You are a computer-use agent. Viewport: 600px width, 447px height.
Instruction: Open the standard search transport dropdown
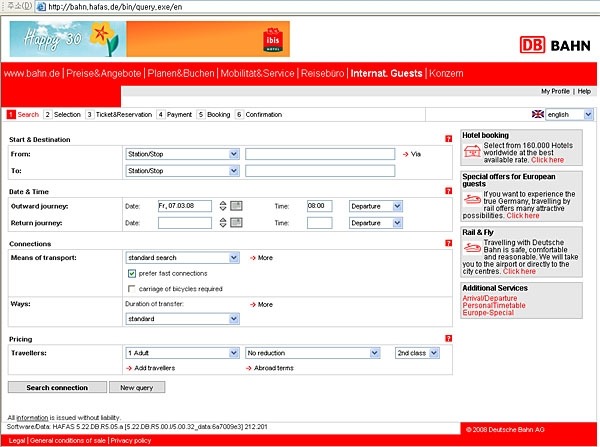click(x=183, y=258)
